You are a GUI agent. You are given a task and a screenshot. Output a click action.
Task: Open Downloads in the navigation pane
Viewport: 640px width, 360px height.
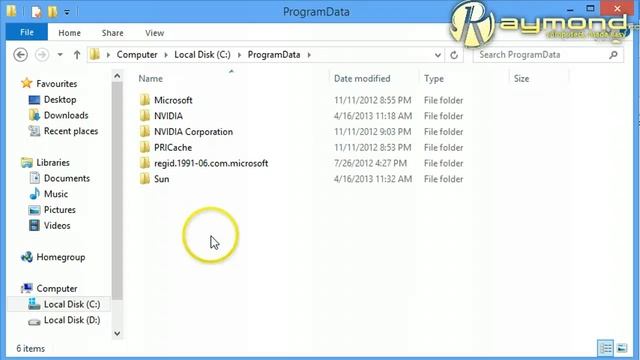click(x=66, y=115)
